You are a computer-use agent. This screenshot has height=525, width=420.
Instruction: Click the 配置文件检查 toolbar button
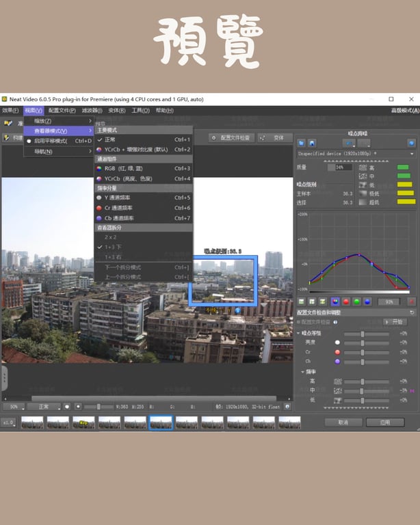pos(231,137)
